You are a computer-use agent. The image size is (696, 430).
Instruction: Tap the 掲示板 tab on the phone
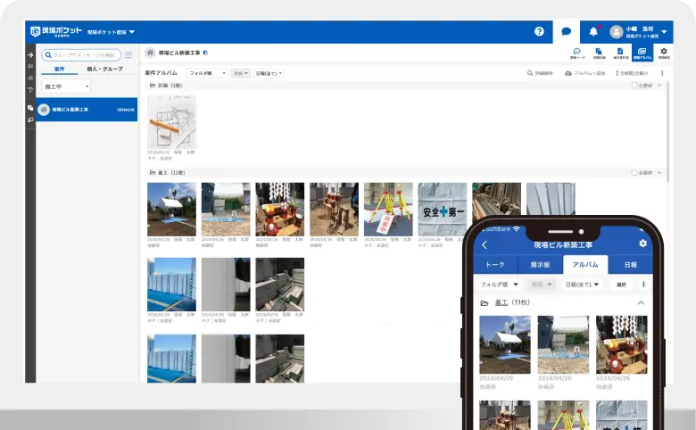540,264
